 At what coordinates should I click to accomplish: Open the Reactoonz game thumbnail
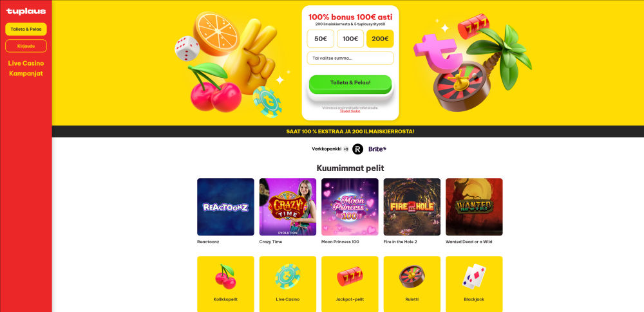click(225, 207)
